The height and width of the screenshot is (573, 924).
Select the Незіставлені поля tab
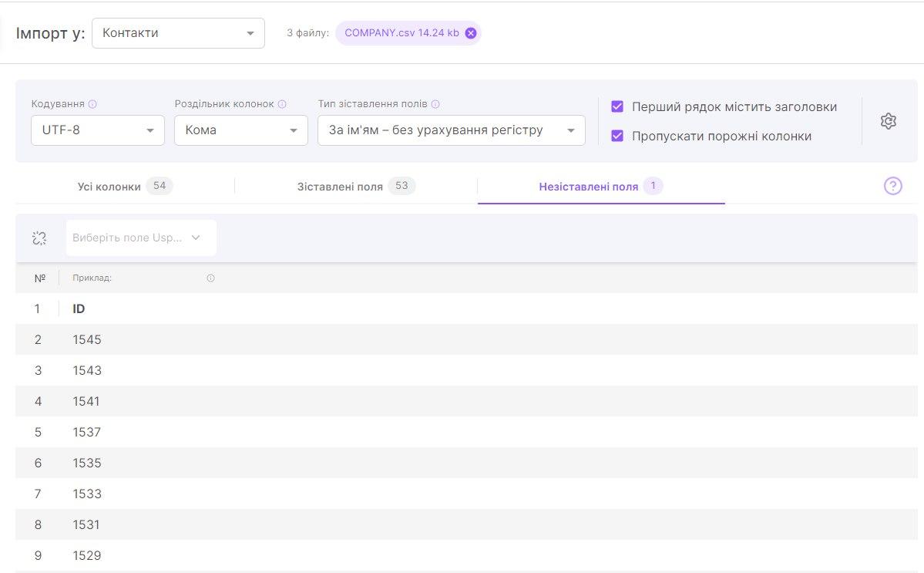click(x=600, y=187)
